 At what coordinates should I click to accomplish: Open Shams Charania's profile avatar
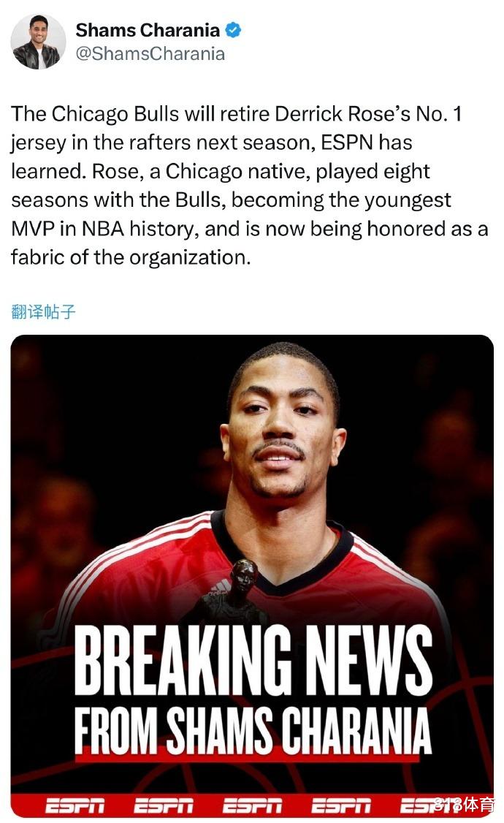(x=38, y=42)
